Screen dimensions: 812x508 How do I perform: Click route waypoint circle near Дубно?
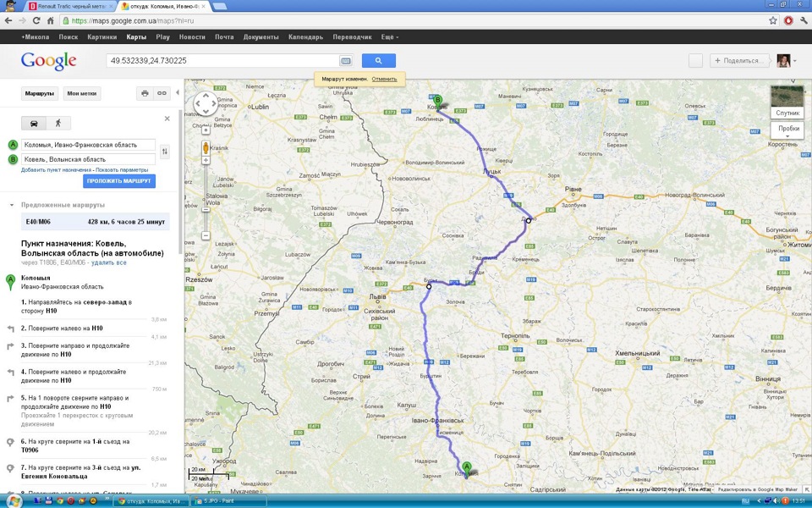528,221
